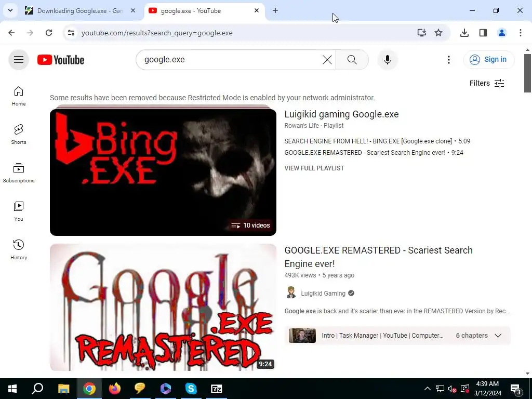Click the Sign in button

pos(489,59)
